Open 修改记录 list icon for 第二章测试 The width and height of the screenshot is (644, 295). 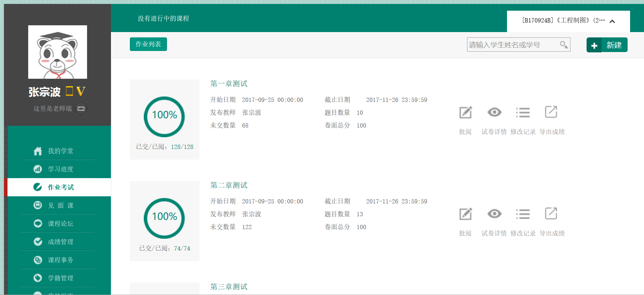[523, 214]
